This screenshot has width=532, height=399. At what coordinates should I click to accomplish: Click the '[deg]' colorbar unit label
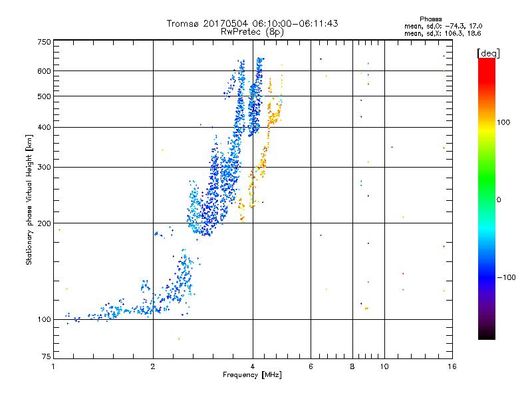[488, 53]
